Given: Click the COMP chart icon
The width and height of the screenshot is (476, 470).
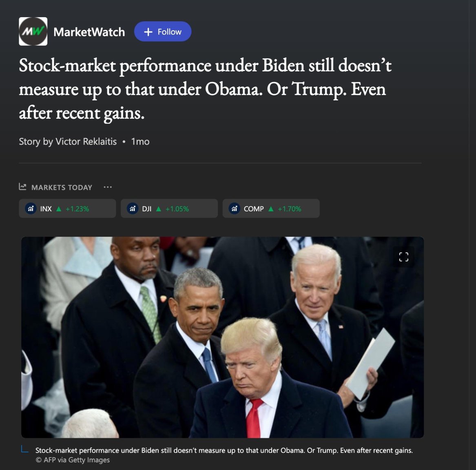Looking at the screenshot, I should coord(235,208).
